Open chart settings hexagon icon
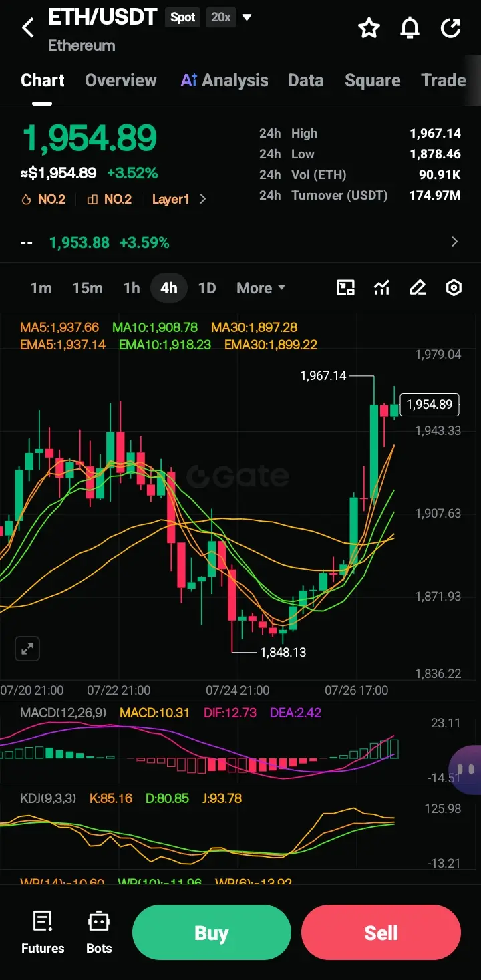This screenshot has height=980, width=481. tap(454, 288)
